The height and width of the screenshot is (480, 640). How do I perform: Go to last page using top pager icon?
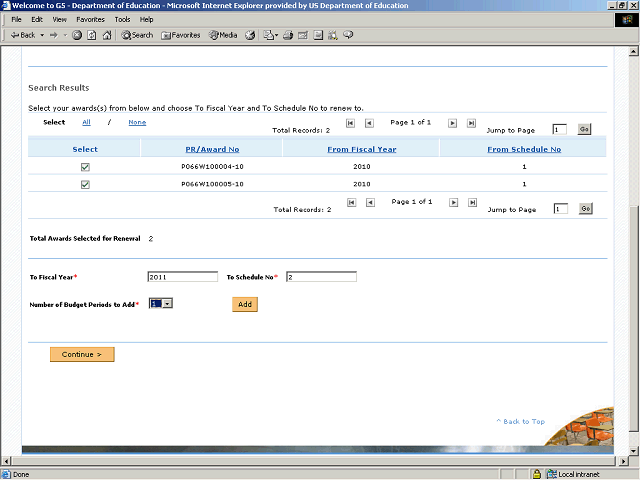click(x=471, y=123)
